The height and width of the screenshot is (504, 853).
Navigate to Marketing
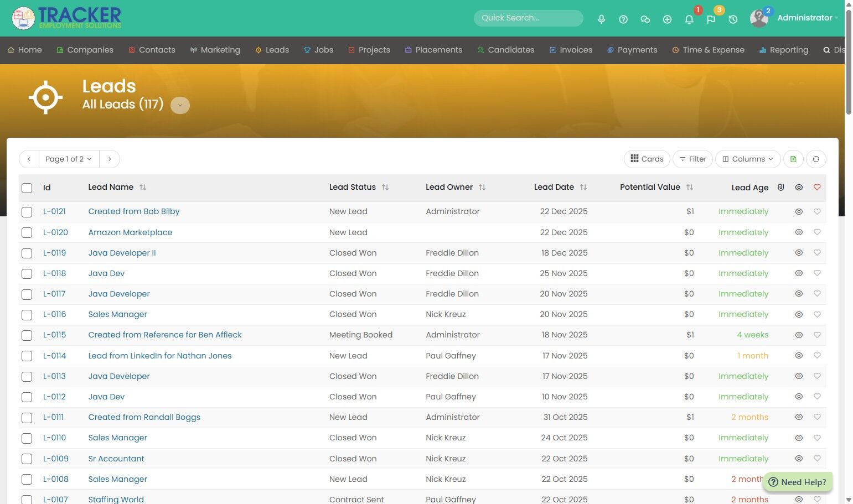pos(215,50)
